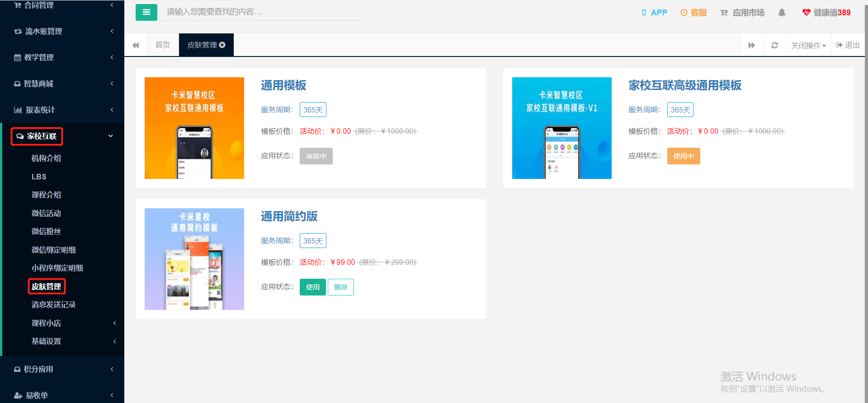
Task: Open 微信粉丝 in the sidebar
Action: point(46,231)
